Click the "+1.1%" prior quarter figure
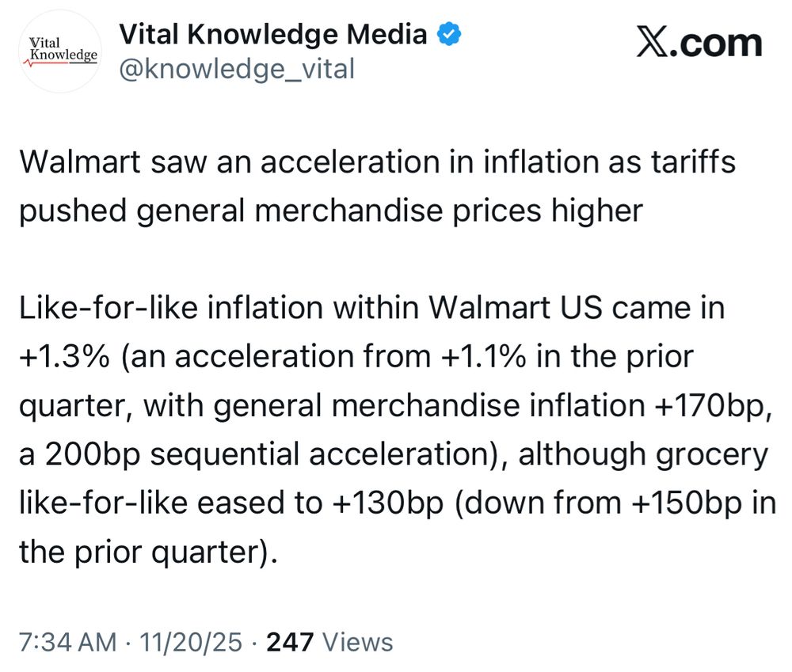Viewport: 792px width, 672px height. pos(483,356)
